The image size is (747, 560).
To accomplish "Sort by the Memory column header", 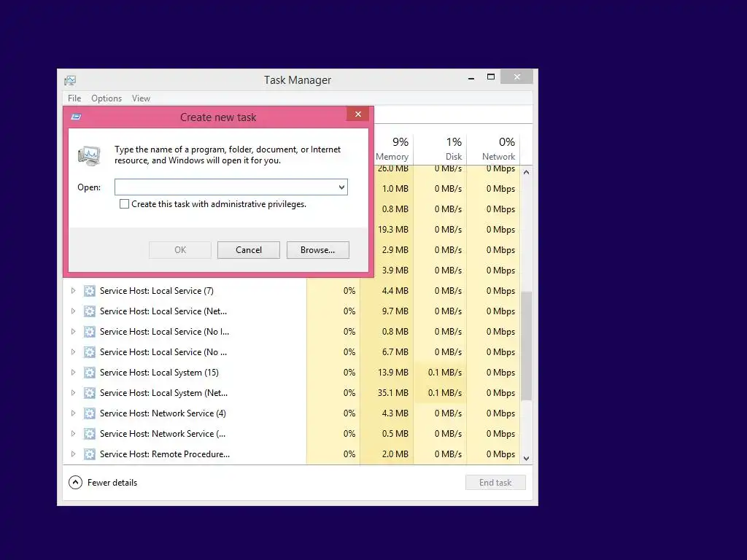I will coord(392,149).
